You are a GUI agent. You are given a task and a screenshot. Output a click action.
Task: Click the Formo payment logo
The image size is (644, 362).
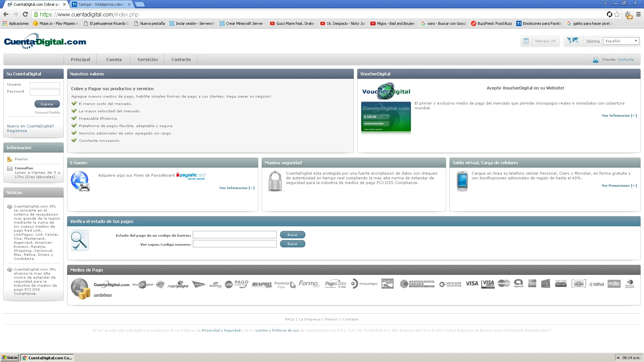(309, 284)
